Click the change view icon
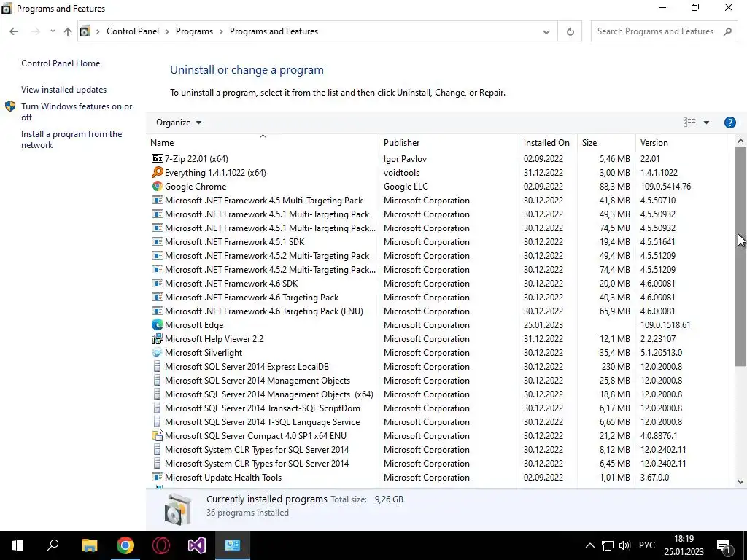The width and height of the screenshot is (747, 560). pos(689,122)
